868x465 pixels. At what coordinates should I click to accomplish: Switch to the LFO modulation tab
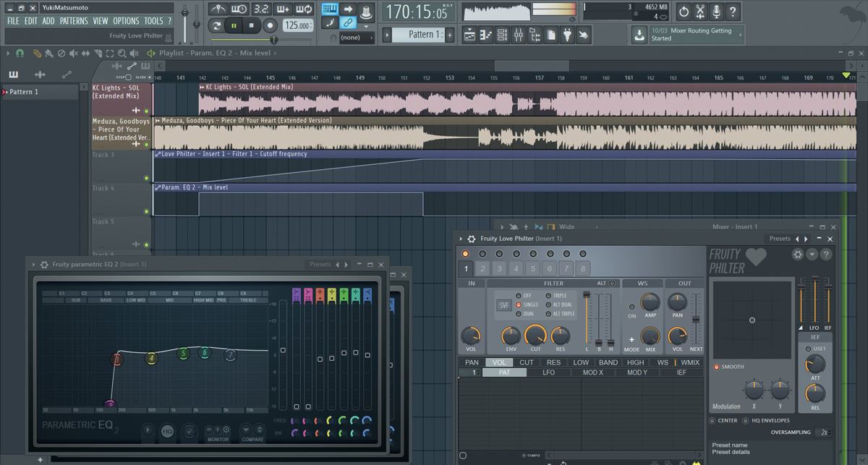point(548,373)
